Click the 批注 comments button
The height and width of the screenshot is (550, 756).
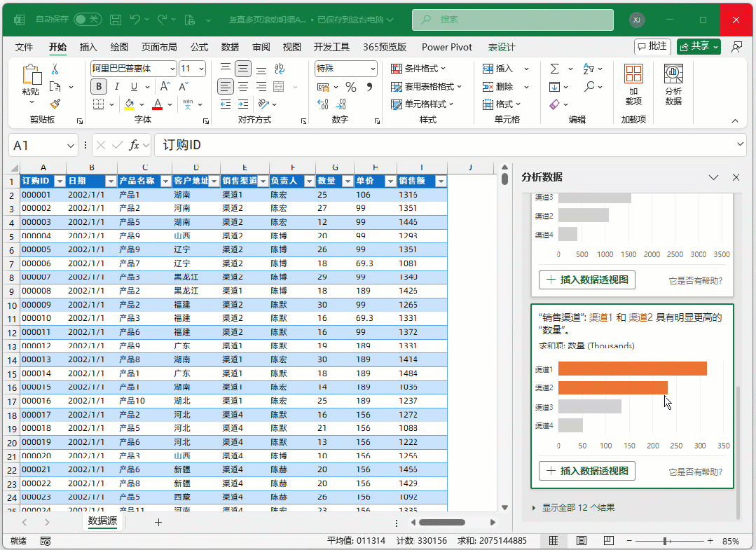pos(652,46)
